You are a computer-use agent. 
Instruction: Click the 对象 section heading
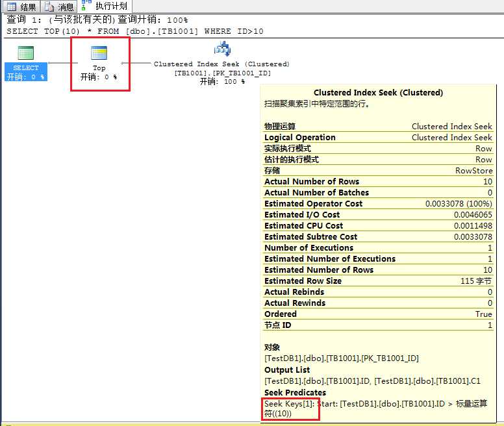click(x=272, y=347)
